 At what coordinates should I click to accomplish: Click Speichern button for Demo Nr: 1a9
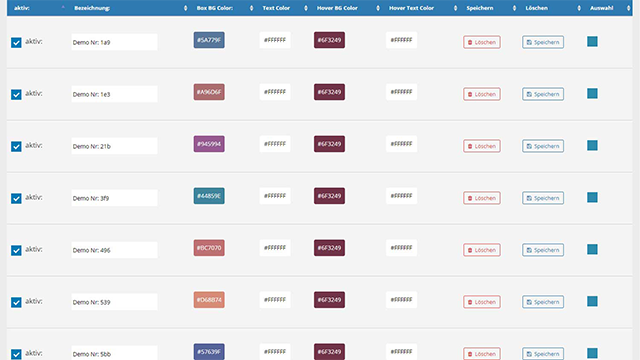[543, 42]
